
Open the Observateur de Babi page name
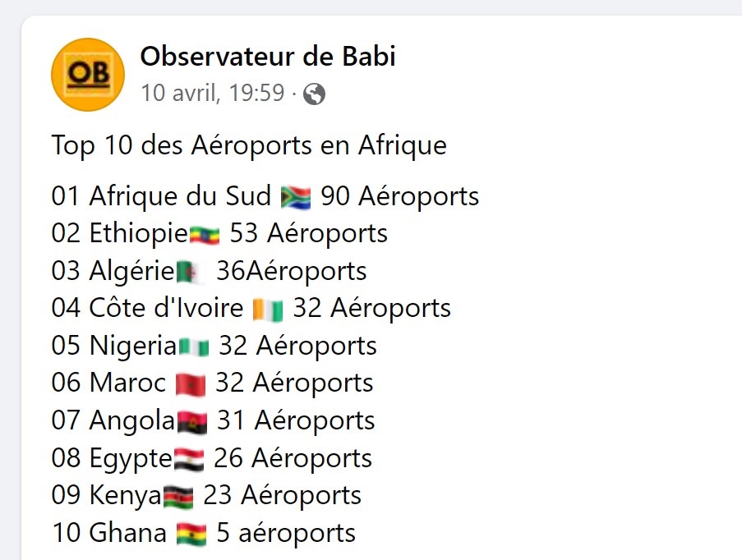click(268, 57)
